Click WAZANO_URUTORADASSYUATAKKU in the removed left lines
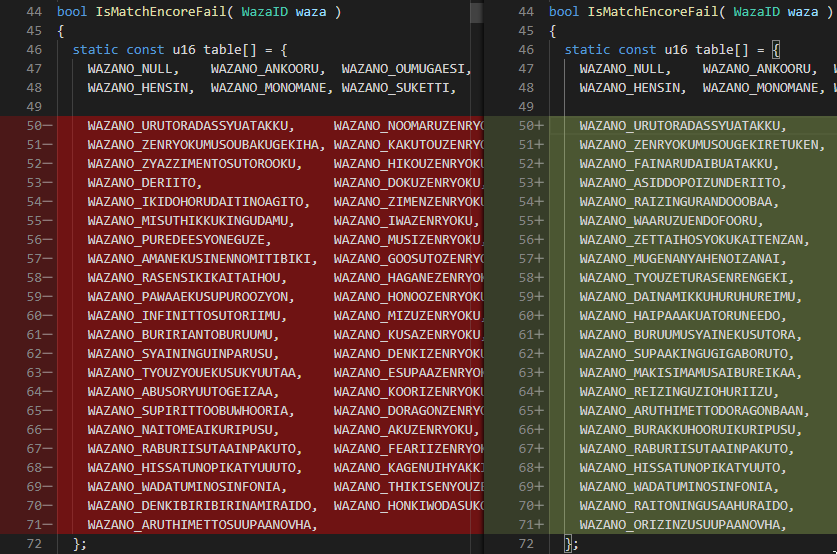This screenshot has width=837, height=554. 190,126
